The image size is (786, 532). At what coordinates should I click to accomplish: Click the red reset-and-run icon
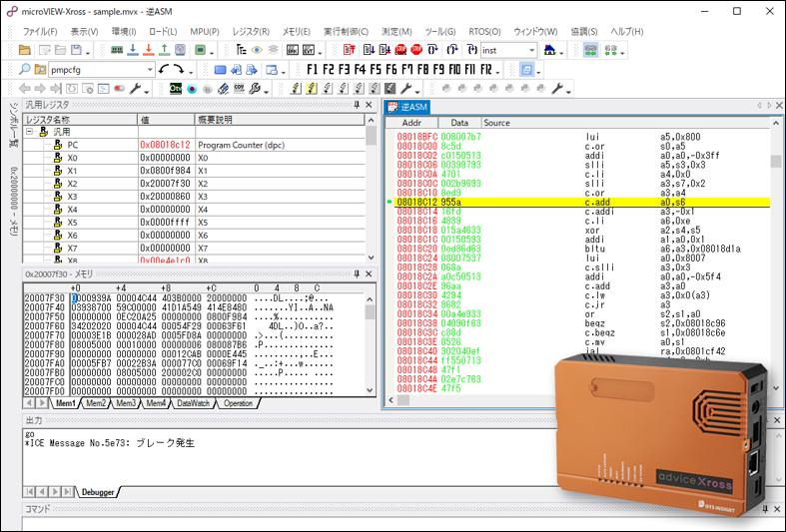tap(350, 50)
